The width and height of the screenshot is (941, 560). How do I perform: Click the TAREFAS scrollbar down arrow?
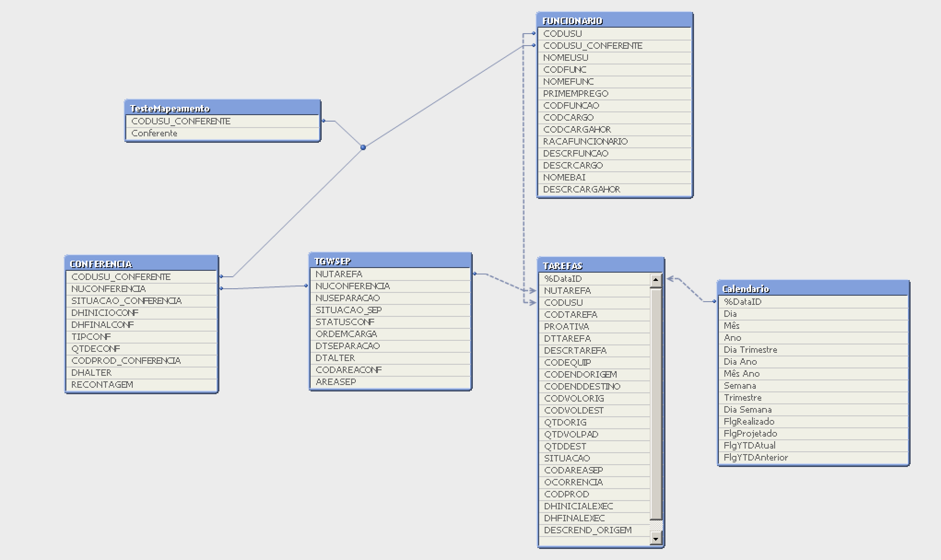(x=656, y=537)
